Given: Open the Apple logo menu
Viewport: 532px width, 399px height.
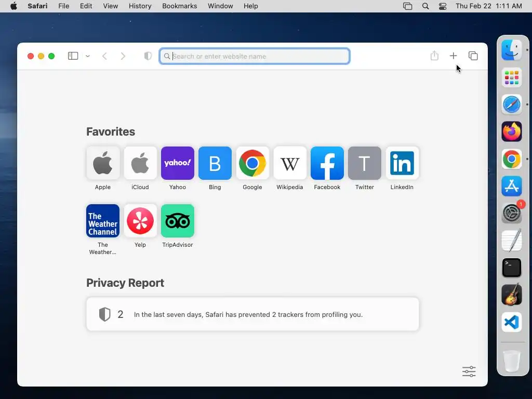Looking at the screenshot, I should click(x=14, y=6).
